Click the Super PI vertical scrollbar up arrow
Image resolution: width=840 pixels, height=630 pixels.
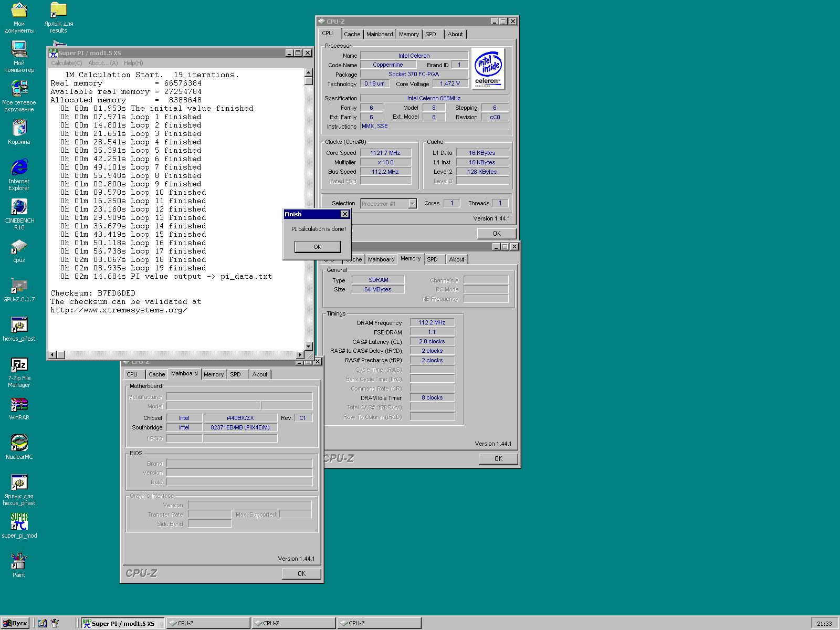(309, 72)
